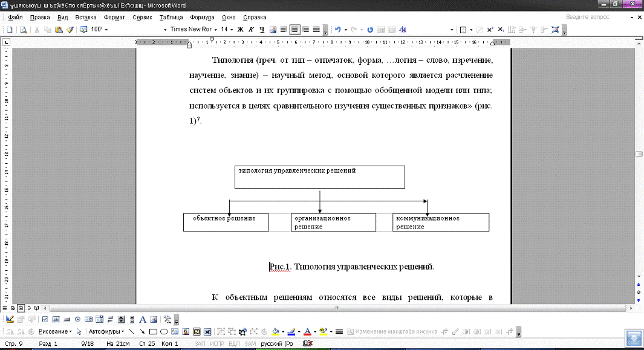Click the русский language status indicator
The height and width of the screenshot is (350, 644).
(x=277, y=344)
